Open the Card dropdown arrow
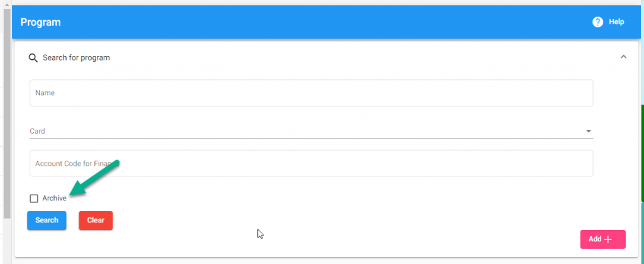The width and height of the screenshot is (644, 264). (589, 131)
